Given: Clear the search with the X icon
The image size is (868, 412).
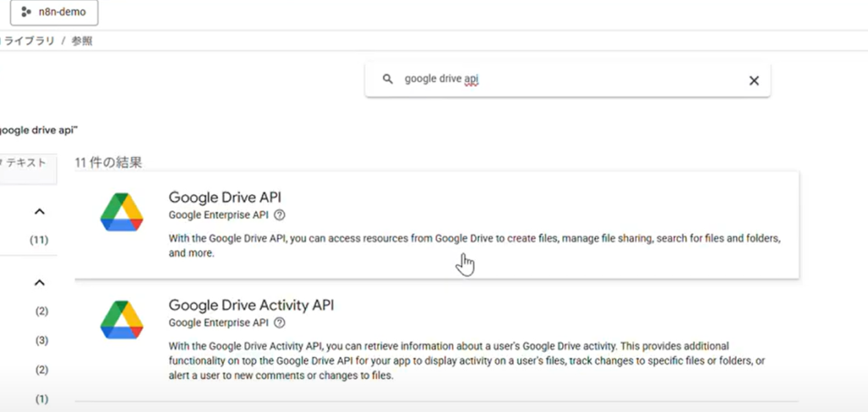Looking at the screenshot, I should (x=754, y=81).
